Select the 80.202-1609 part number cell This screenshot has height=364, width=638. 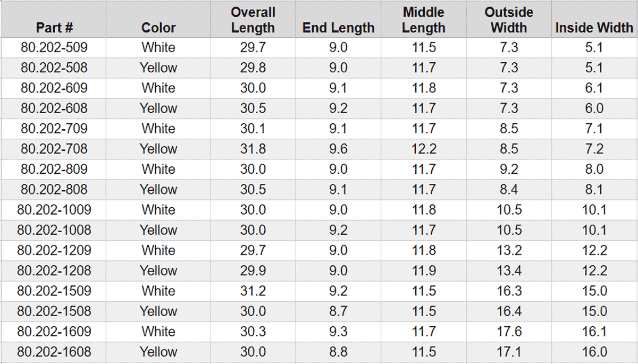coord(54,332)
